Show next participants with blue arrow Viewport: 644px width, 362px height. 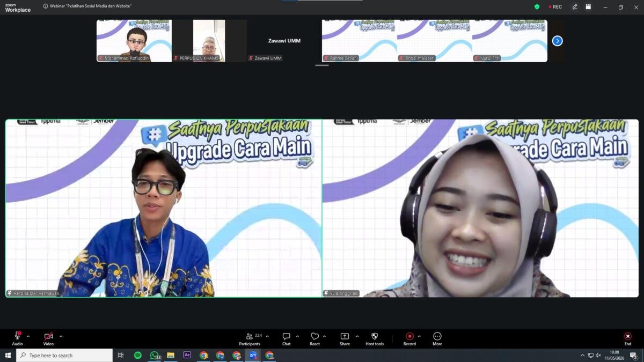pyautogui.click(x=558, y=41)
